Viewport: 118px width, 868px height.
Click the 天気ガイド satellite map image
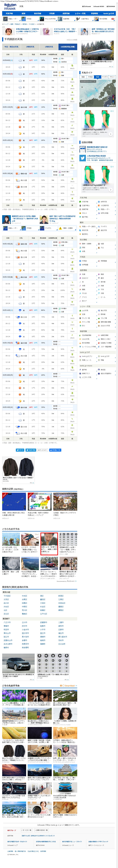point(98,93)
